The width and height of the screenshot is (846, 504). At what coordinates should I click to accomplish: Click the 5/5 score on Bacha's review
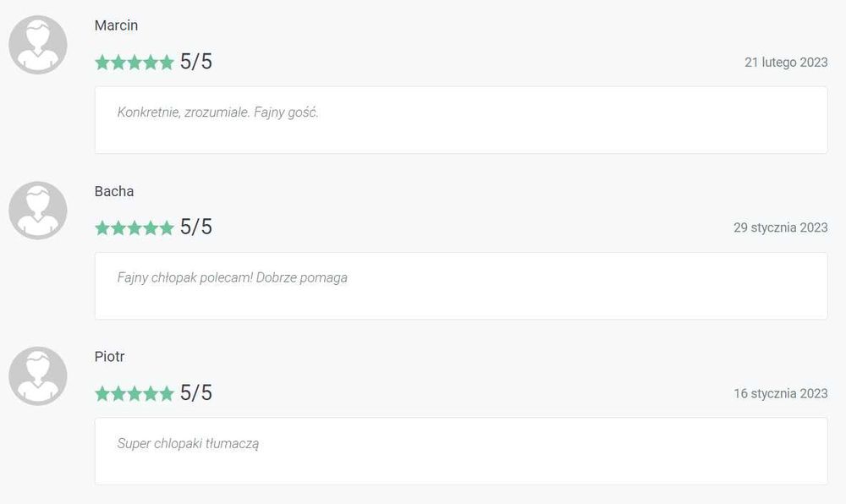pyautogui.click(x=196, y=227)
